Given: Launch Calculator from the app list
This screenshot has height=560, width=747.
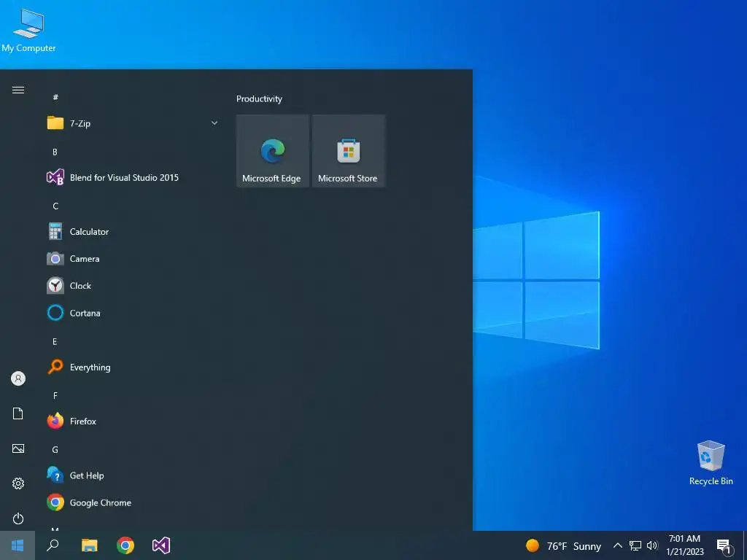Looking at the screenshot, I should (132, 232).
